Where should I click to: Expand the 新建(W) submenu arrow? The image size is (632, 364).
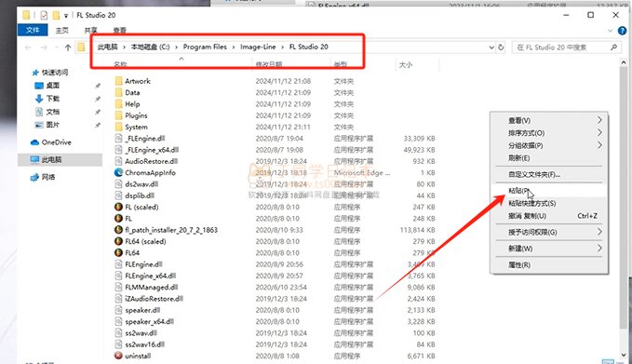(x=599, y=248)
